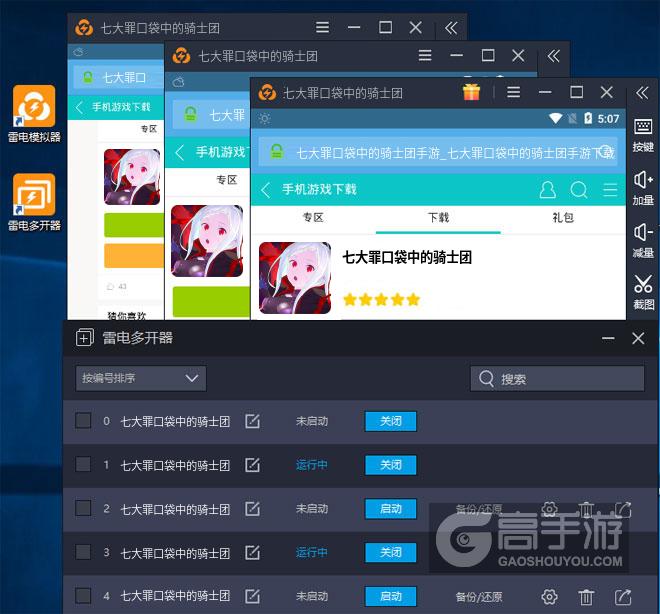
Task: Open the hamburger menu in front emulator title bar
Action: click(x=514, y=92)
